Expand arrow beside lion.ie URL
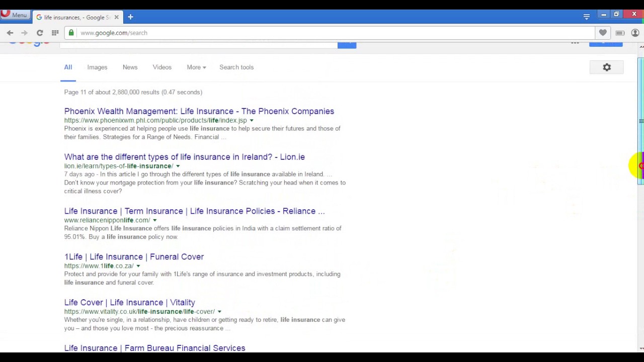Screen dimensions: 644x362 [178, 166]
